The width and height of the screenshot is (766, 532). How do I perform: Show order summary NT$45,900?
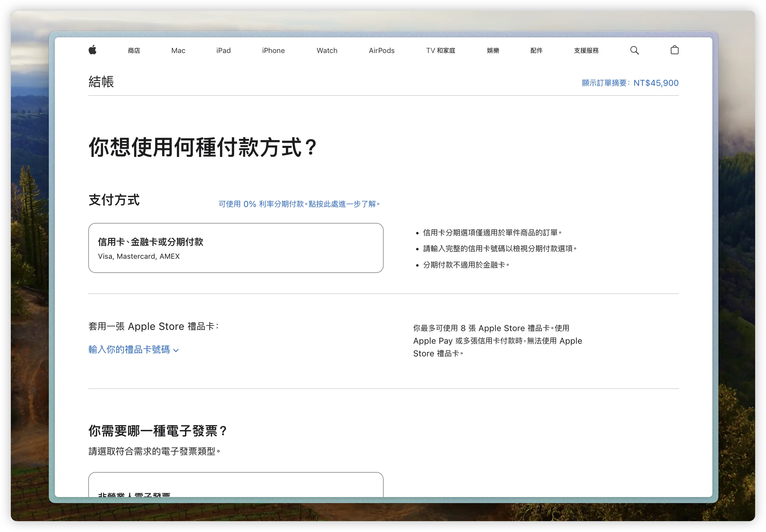pyautogui.click(x=630, y=83)
